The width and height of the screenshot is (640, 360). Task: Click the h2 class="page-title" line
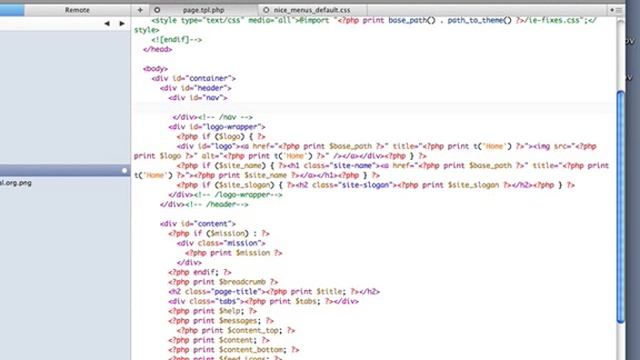274,292
